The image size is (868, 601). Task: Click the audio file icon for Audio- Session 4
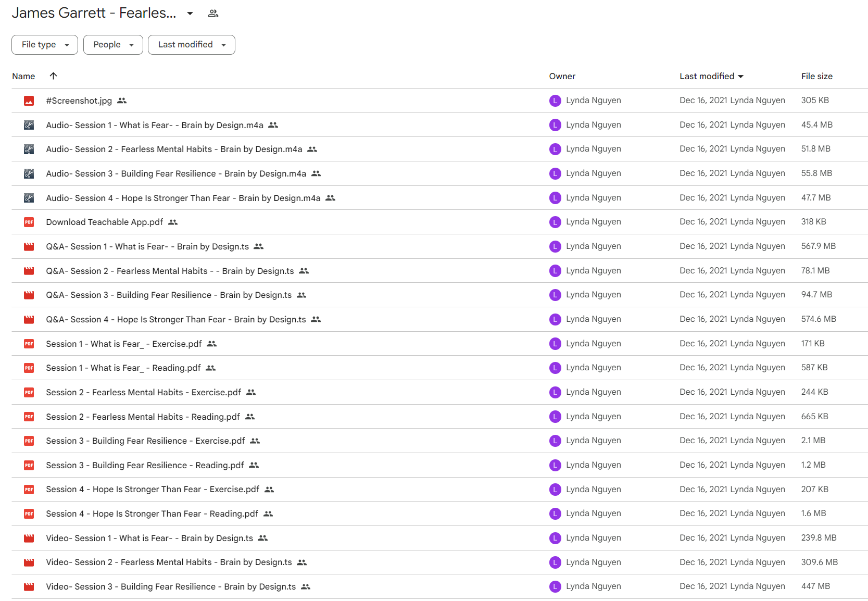29,198
